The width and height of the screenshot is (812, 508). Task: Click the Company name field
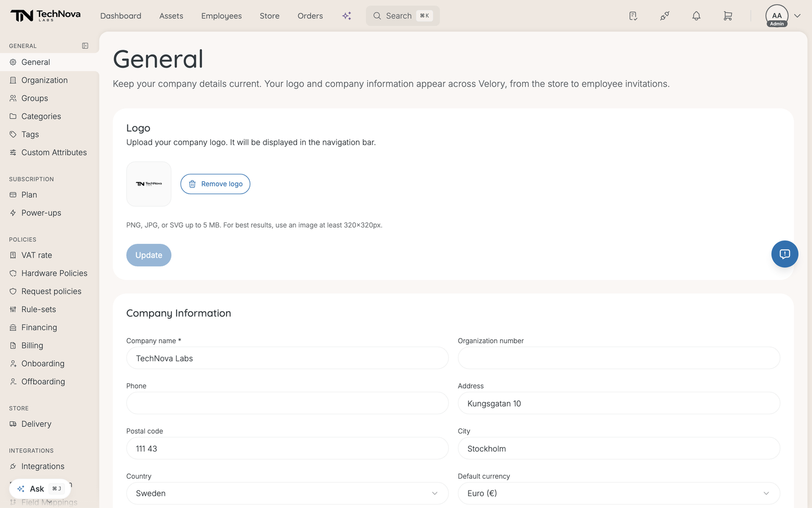(x=288, y=358)
